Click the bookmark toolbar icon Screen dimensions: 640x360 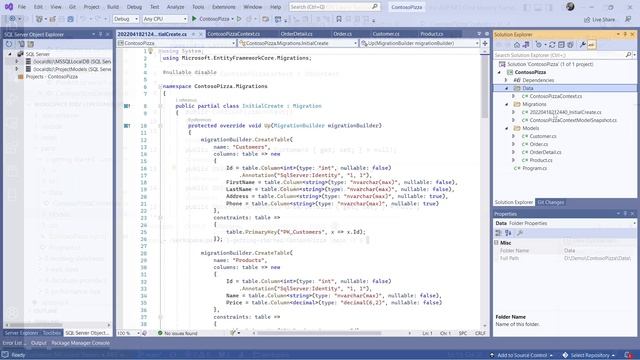339,19
